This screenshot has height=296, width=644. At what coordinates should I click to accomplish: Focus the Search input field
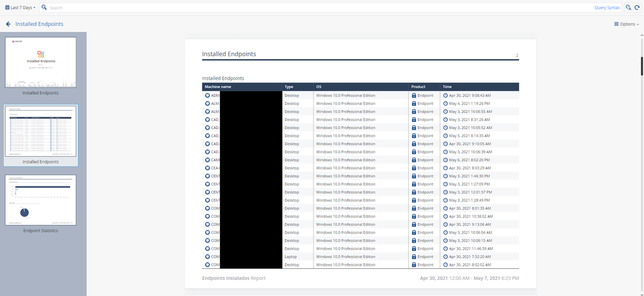(320, 7)
